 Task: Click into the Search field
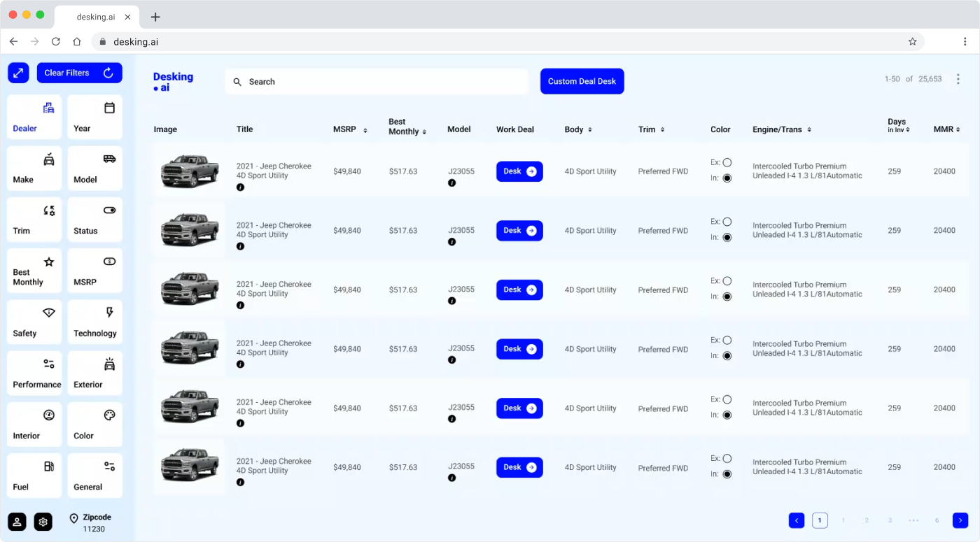pos(378,82)
